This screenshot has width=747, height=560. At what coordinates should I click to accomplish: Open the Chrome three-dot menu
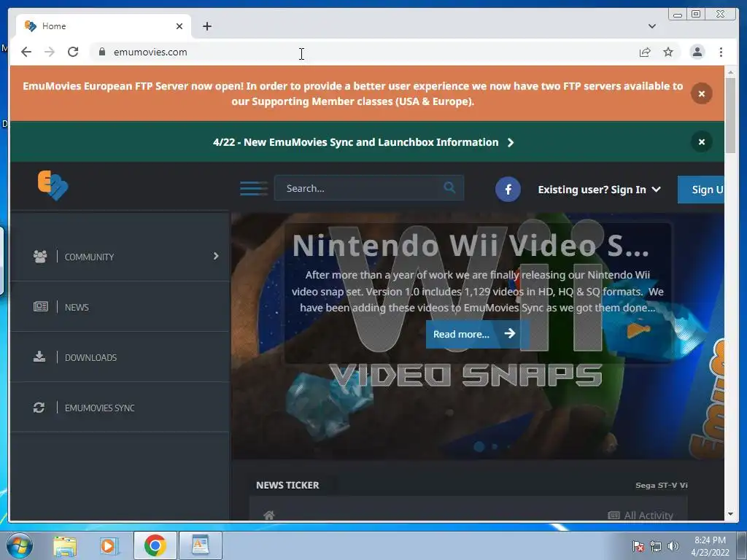pos(721,52)
